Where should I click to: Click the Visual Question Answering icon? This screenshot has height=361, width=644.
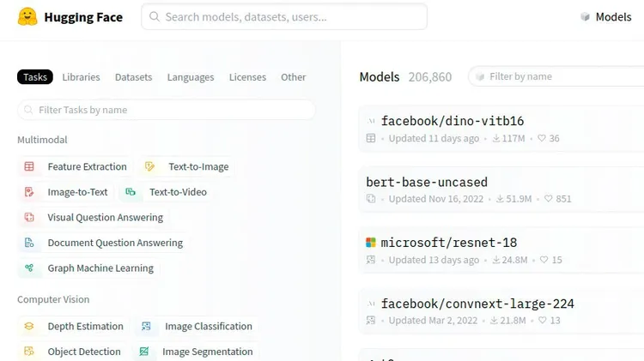(29, 218)
